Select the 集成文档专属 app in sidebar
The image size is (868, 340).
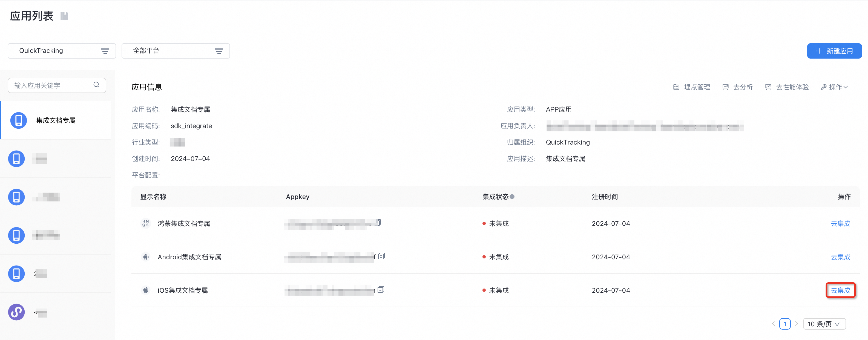click(56, 120)
